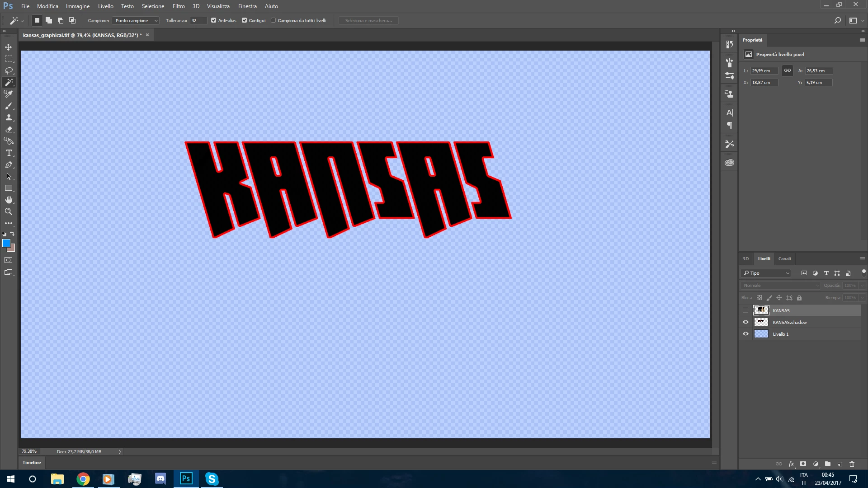Select the Move tool
This screenshot has width=868, height=488.
(9, 47)
